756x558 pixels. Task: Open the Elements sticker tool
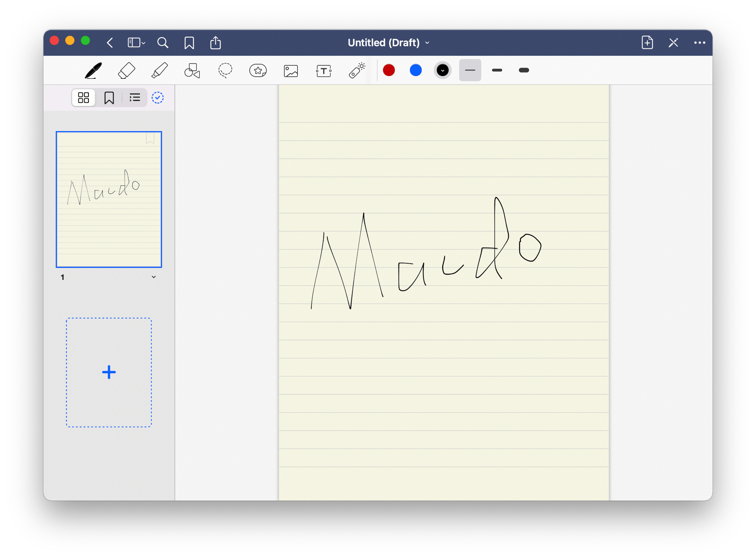[x=258, y=70]
